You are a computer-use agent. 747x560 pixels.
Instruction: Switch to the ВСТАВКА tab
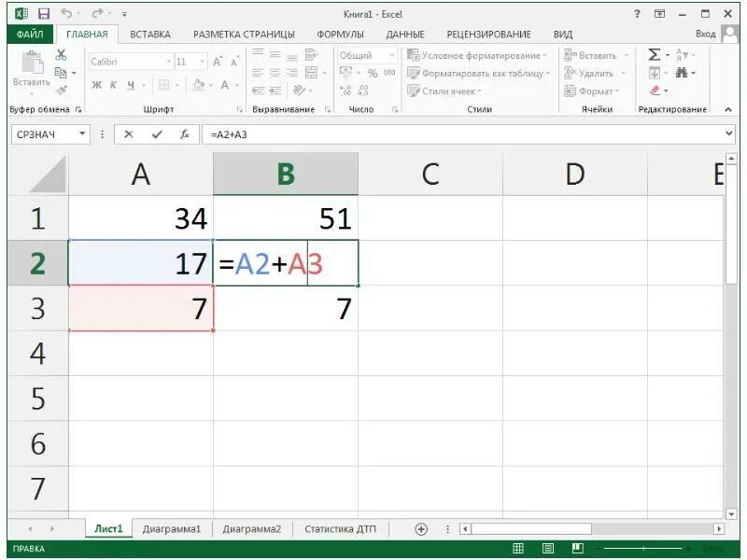pos(150,35)
